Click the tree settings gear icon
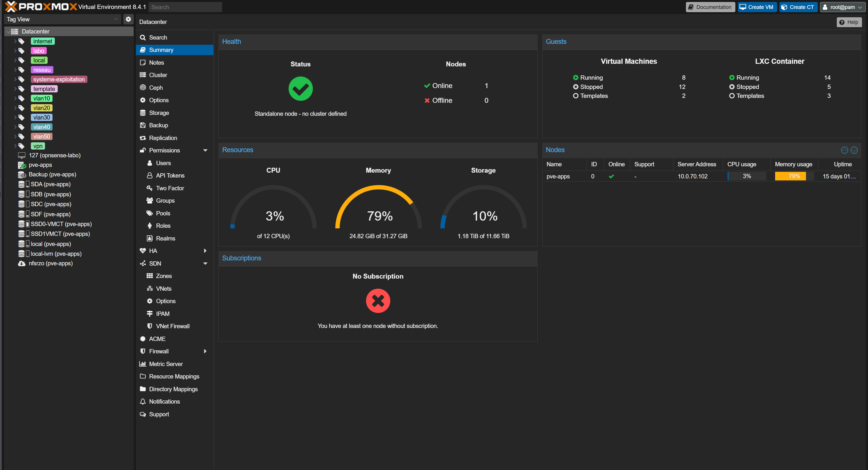The width and height of the screenshot is (868, 470). point(128,19)
